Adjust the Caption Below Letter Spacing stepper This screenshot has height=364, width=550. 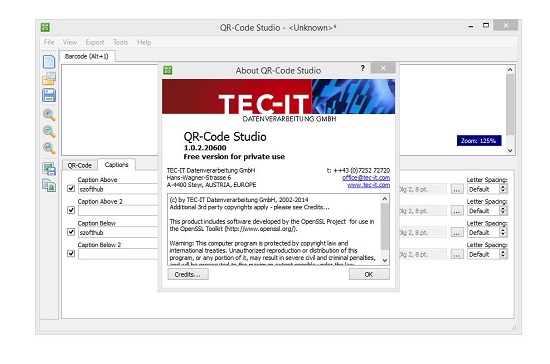point(503,232)
